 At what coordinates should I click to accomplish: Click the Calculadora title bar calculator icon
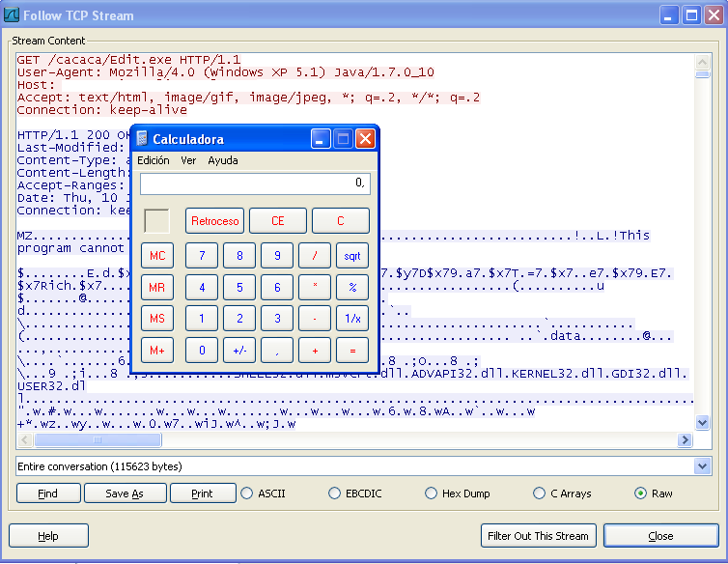[x=142, y=138]
